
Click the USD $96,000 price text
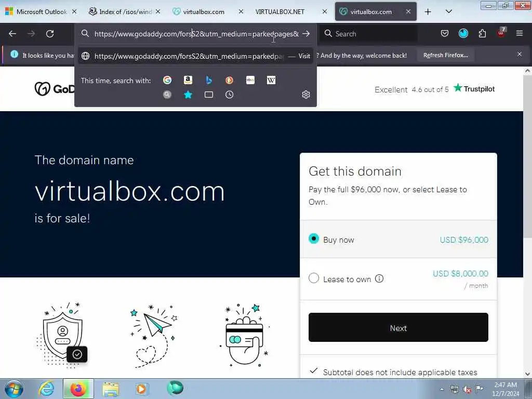pyautogui.click(x=464, y=240)
